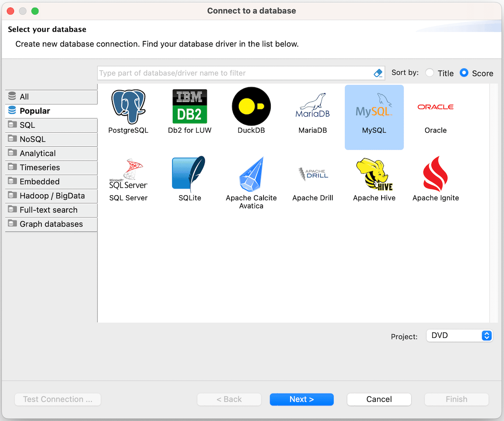Choose the Db2 for LUW driver
Image resolution: width=504 pixels, height=421 pixels.
(x=190, y=107)
